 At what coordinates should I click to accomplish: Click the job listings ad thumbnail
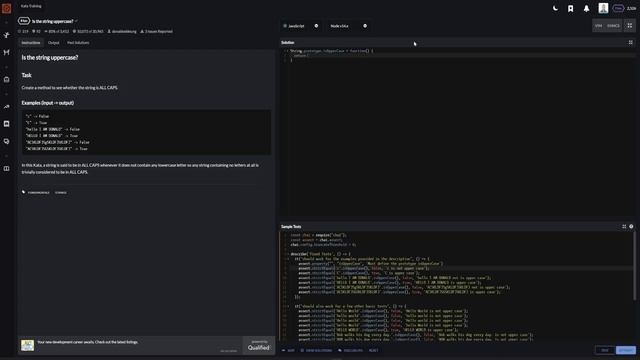(x=27, y=345)
